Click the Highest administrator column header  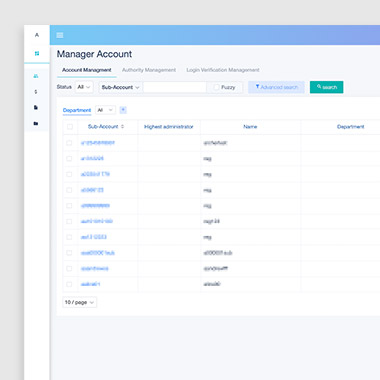click(x=169, y=127)
